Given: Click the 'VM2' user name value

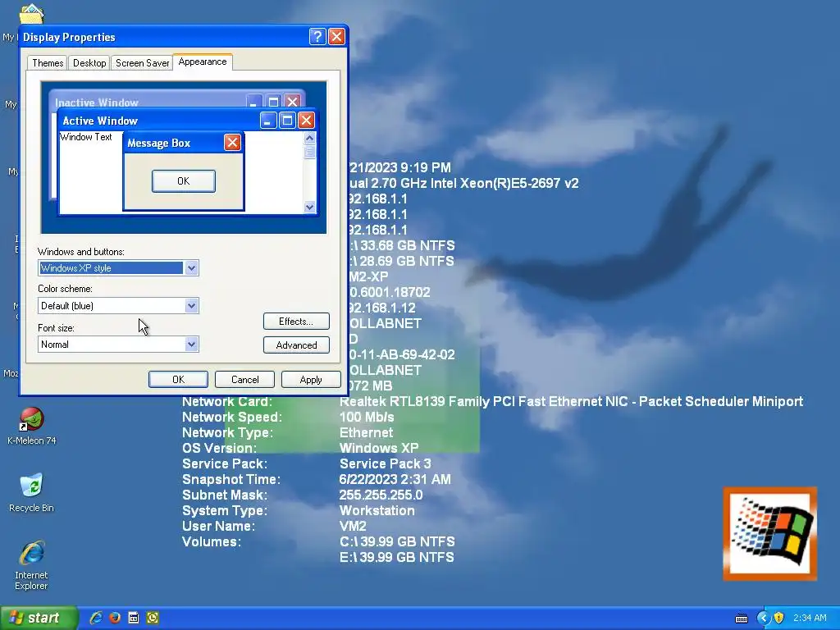Looking at the screenshot, I should tap(353, 526).
